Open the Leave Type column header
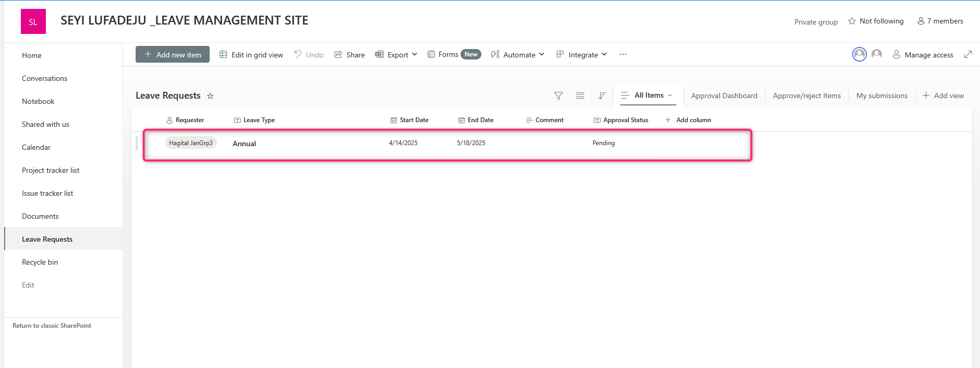Viewport: 980px width, 368px height. coord(254,120)
